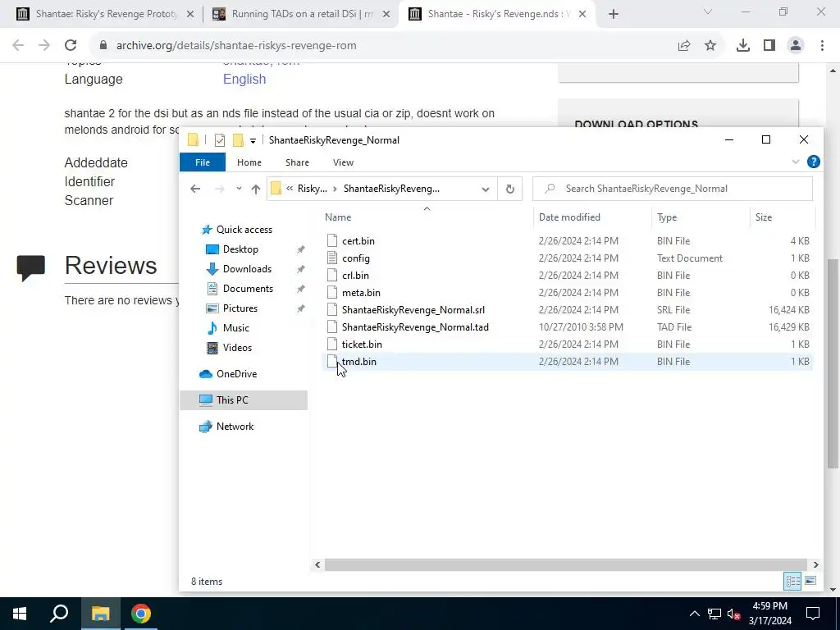Screen dimensions: 840x630
Task: Open the notifications action center icon
Action: click(x=813, y=614)
